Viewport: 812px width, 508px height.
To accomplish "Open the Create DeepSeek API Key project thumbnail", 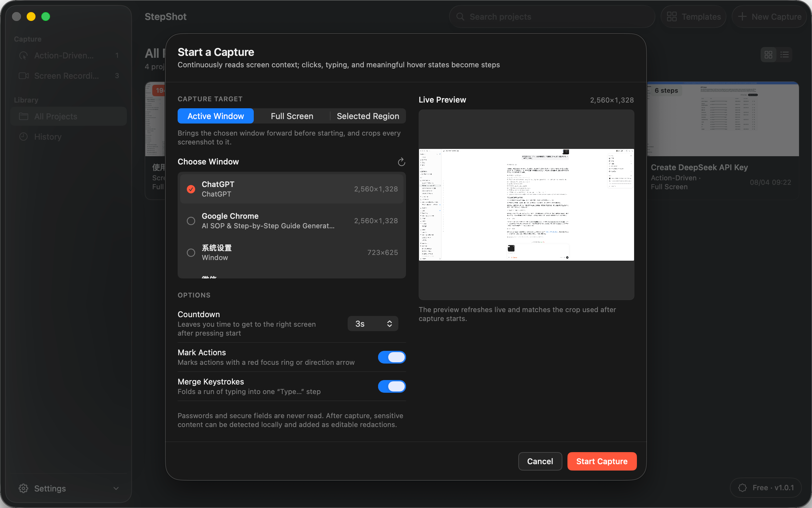I will [723, 119].
